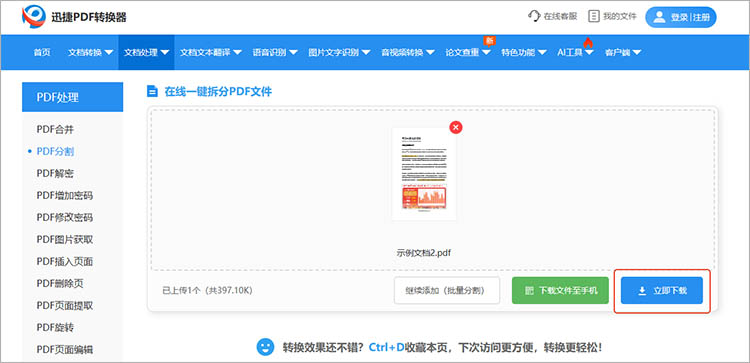Click the blue 立即下载 button
The image size is (750, 363).
(662, 290)
